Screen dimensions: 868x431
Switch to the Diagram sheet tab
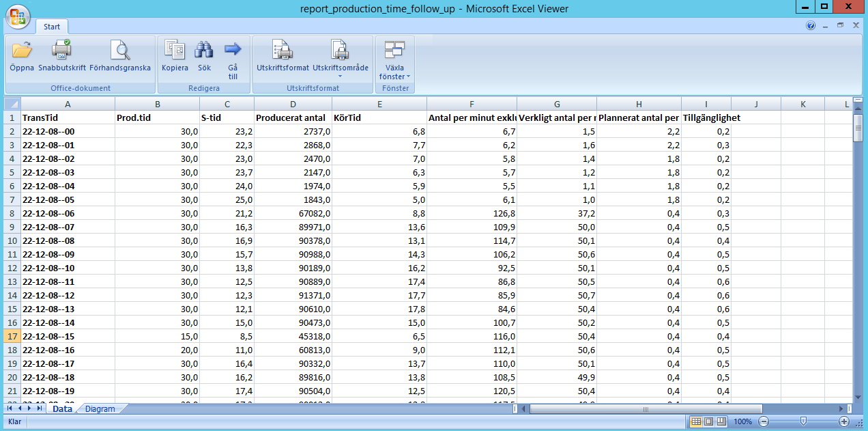click(100, 409)
